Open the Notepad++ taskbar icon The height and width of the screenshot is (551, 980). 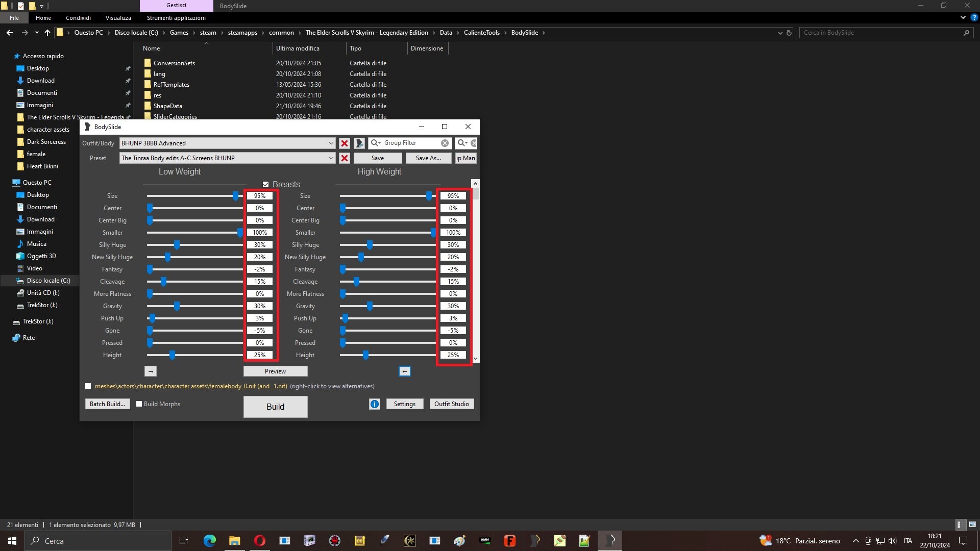585,541
